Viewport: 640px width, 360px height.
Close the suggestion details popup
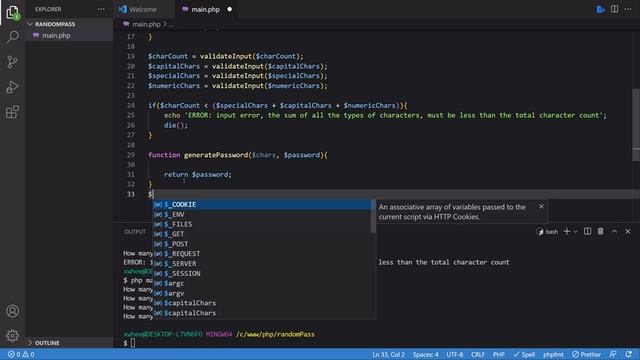coord(541,207)
